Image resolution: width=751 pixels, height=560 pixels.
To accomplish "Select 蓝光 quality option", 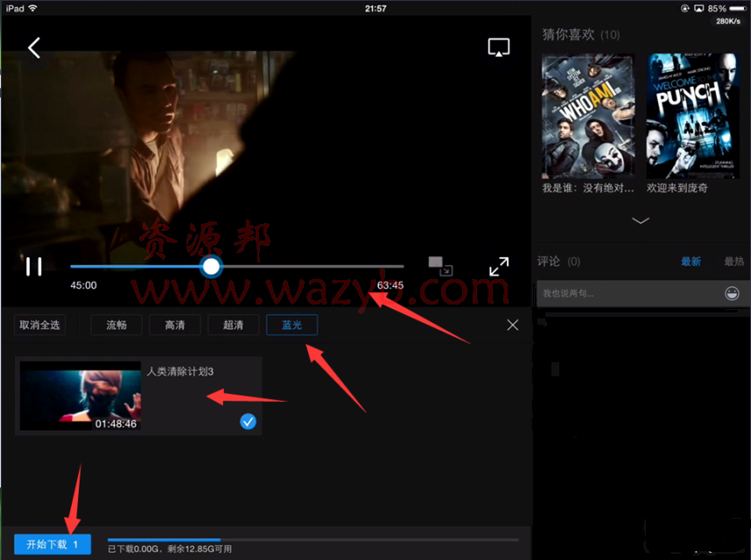I will (291, 325).
